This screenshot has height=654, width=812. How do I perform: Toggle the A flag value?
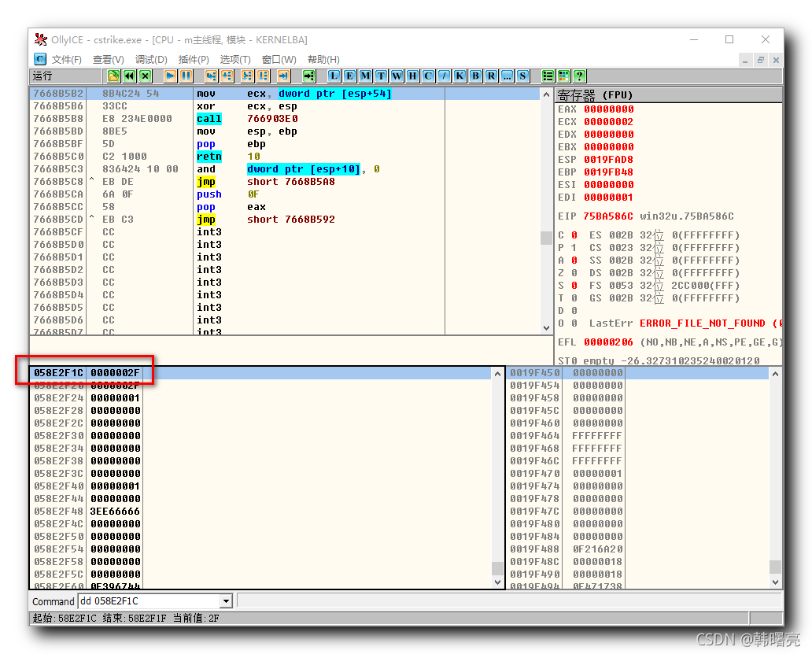pyautogui.click(x=574, y=260)
